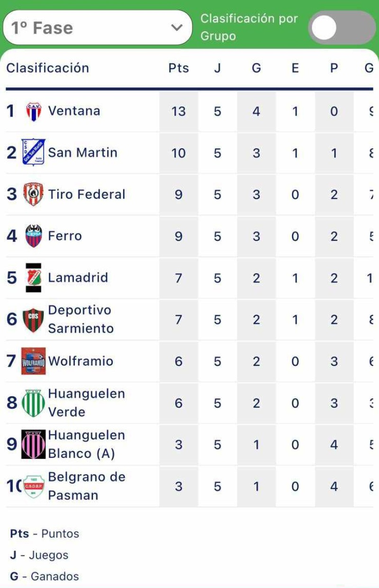Image resolution: width=379 pixels, height=588 pixels.
Task: Enable the Clasificación por Grupo switch
Action: click(342, 28)
